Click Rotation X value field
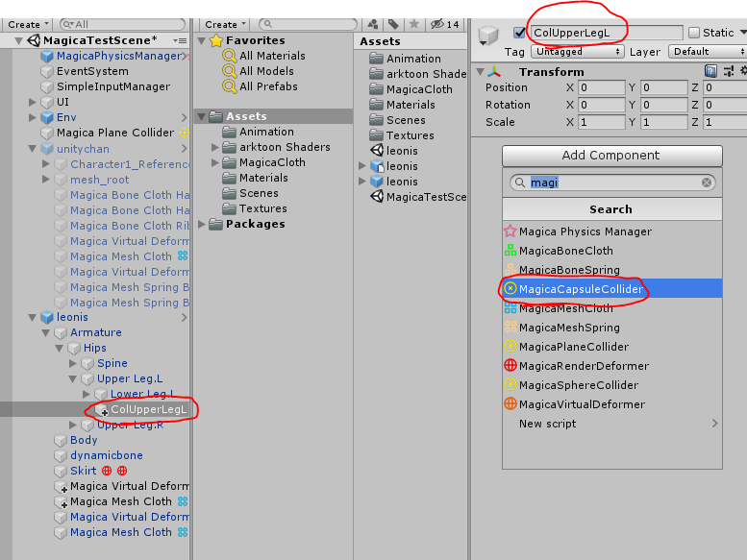This screenshot has height=560, width=747. point(601,105)
